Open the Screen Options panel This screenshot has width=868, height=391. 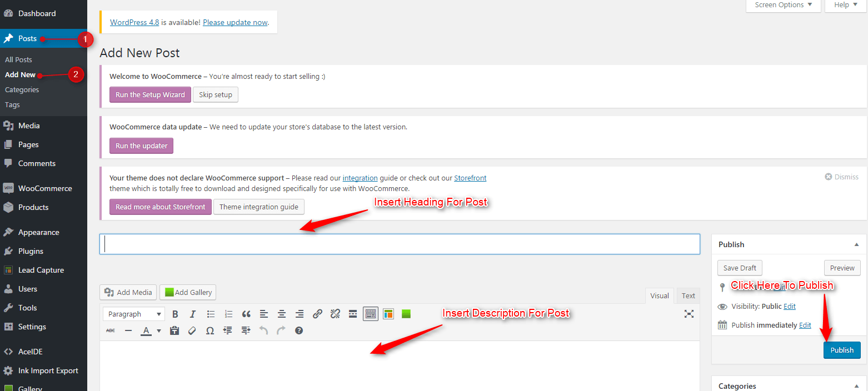[784, 5]
